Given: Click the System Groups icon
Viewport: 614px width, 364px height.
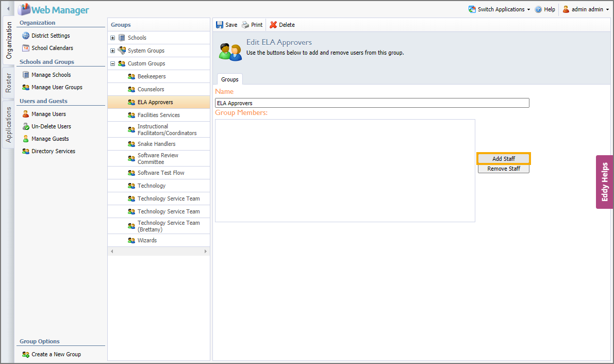Looking at the screenshot, I should click(122, 51).
